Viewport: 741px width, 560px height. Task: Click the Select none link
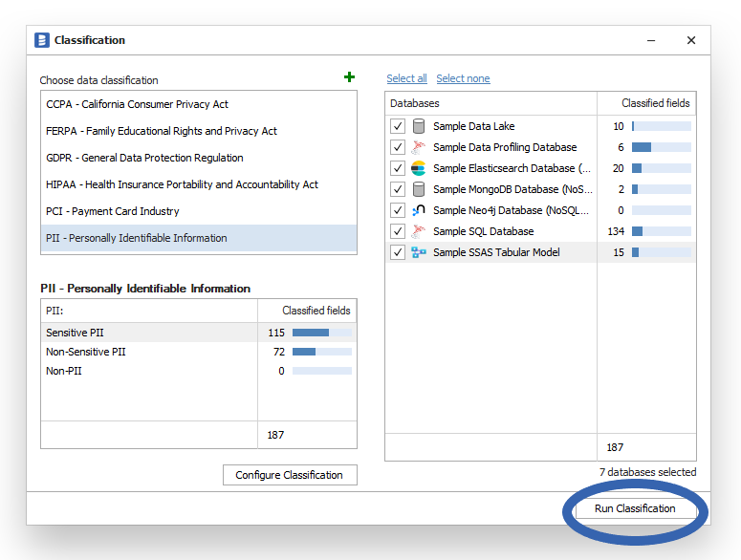(463, 78)
